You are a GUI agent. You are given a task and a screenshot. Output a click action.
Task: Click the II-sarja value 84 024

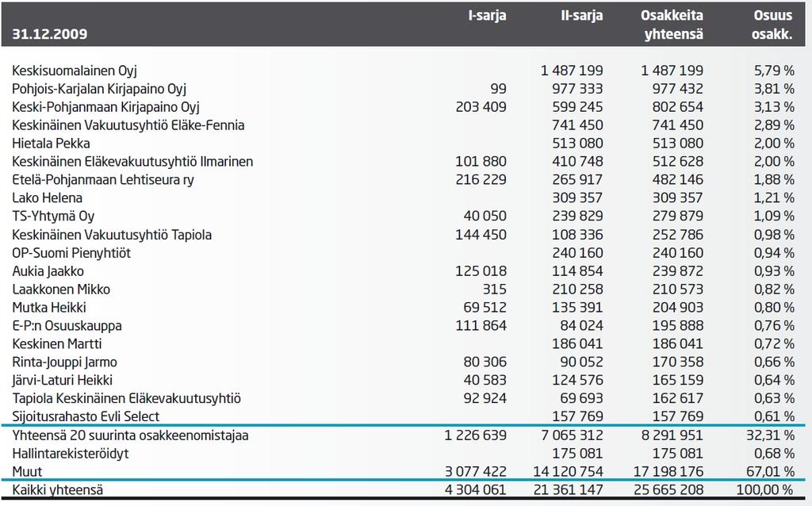pyautogui.click(x=581, y=325)
